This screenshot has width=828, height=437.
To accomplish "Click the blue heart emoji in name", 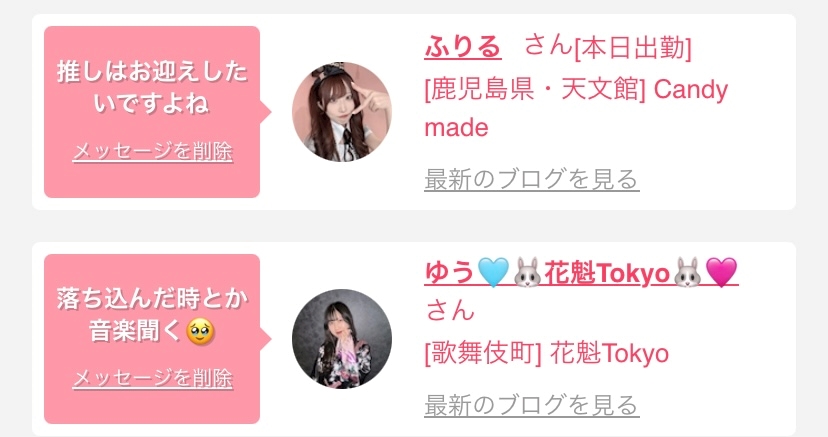I will point(493,273).
